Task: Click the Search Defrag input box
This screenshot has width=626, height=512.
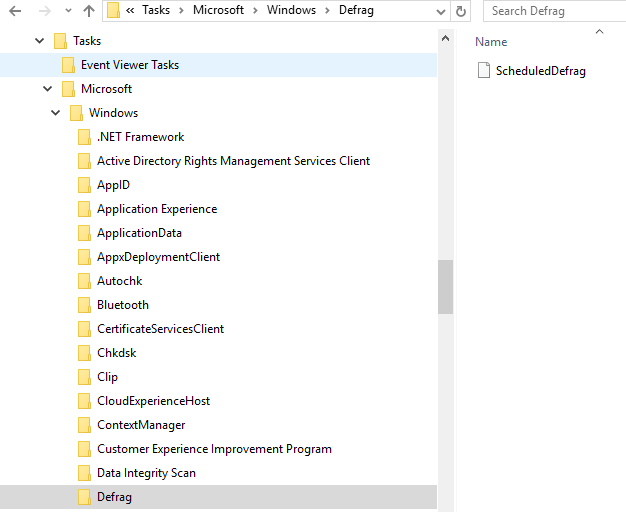Action: pos(555,11)
